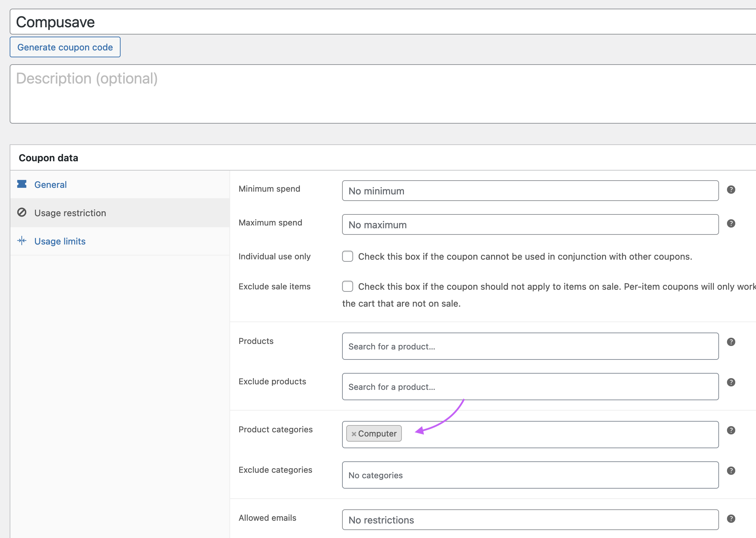Viewport: 756px width, 538px height.
Task: Click the arrows icon beside Usage limits
Action: tap(22, 241)
